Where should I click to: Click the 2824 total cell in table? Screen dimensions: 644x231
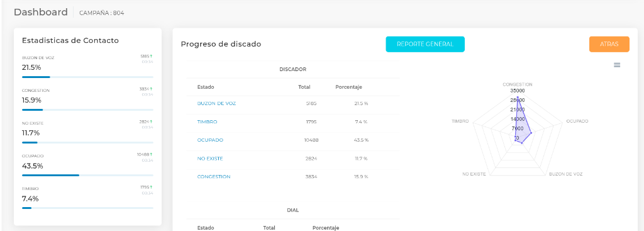(x=311, y=159)
